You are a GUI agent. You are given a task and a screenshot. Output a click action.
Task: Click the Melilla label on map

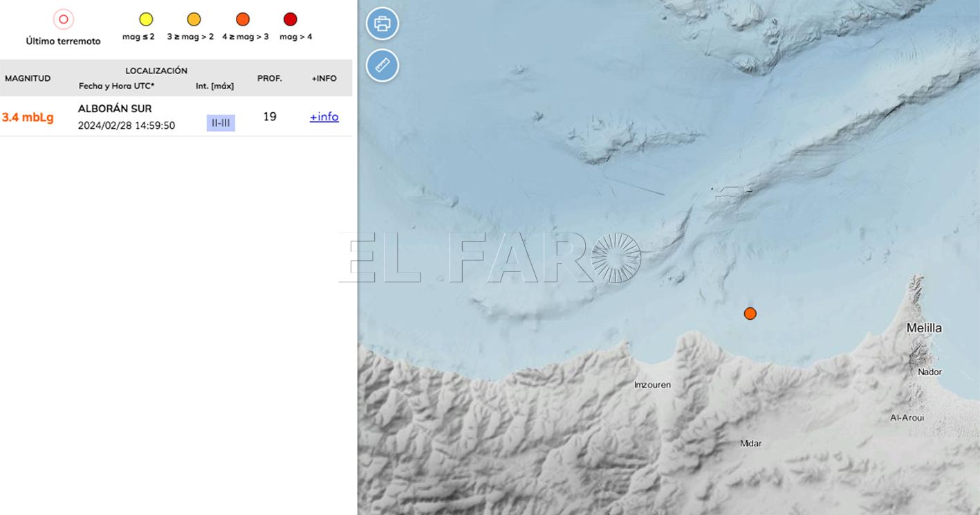[924, 328]
